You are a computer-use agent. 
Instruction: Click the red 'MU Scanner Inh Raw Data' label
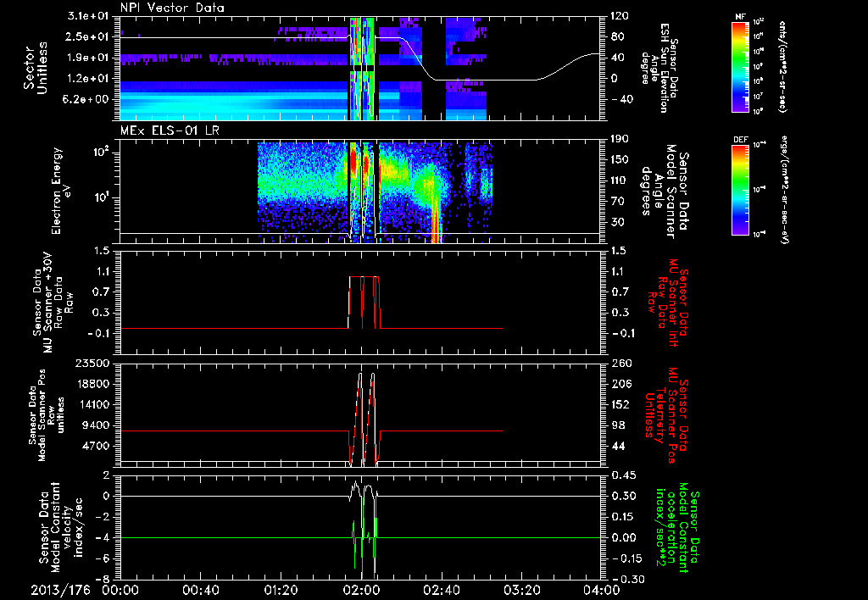tap(666, 303)
